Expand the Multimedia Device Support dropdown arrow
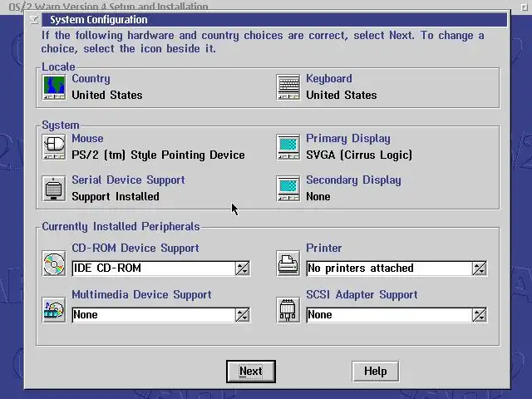Image resolution: width=532 pixels, height=399 pixels. point(242,315)
